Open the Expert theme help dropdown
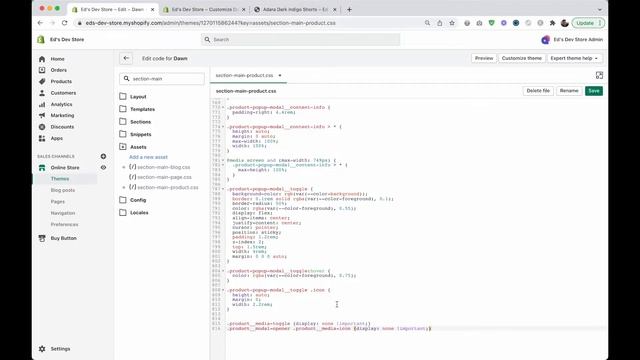Viewport: 640px width, 360px height. (574, 58)
